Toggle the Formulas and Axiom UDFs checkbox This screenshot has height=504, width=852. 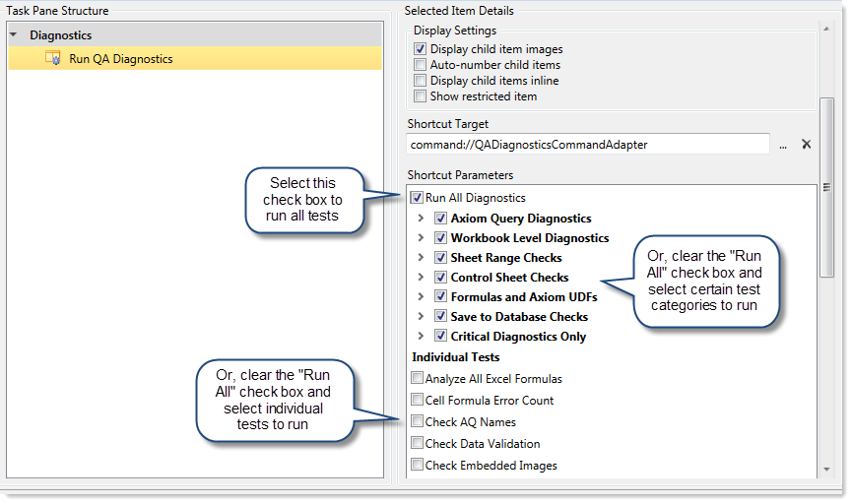[440, 297]
